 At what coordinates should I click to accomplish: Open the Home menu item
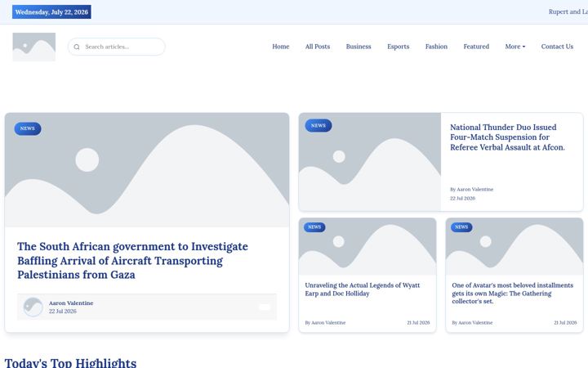(x=280, y=47)
